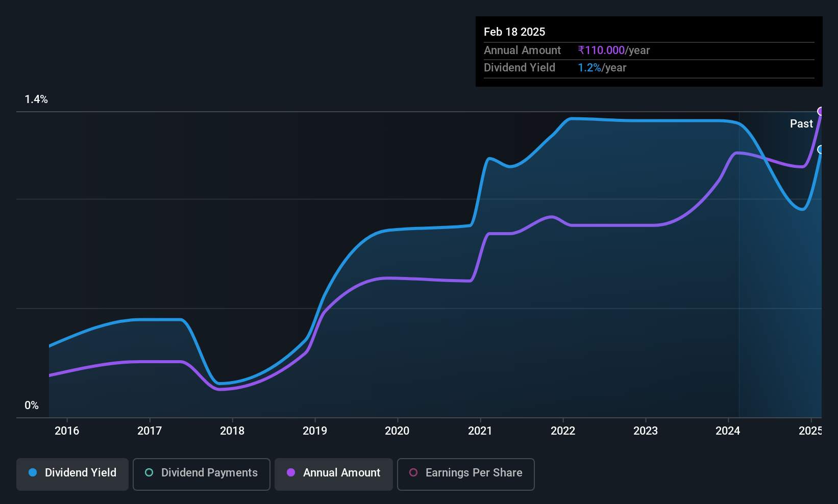Click the 1.4% y-axis label
This screenshot has height=504, width=838.
[x=36, y=99]
